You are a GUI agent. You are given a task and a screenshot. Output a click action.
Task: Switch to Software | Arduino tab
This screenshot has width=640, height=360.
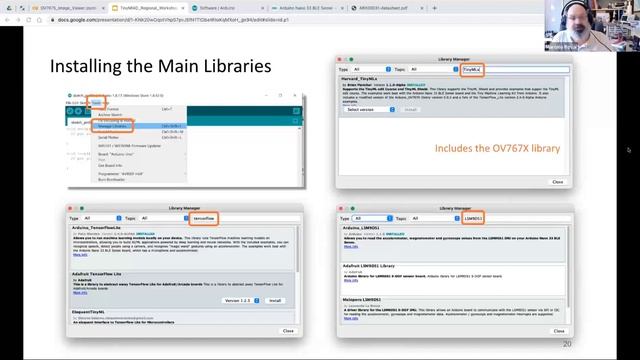pyautogui.click(x=227, y=8)
